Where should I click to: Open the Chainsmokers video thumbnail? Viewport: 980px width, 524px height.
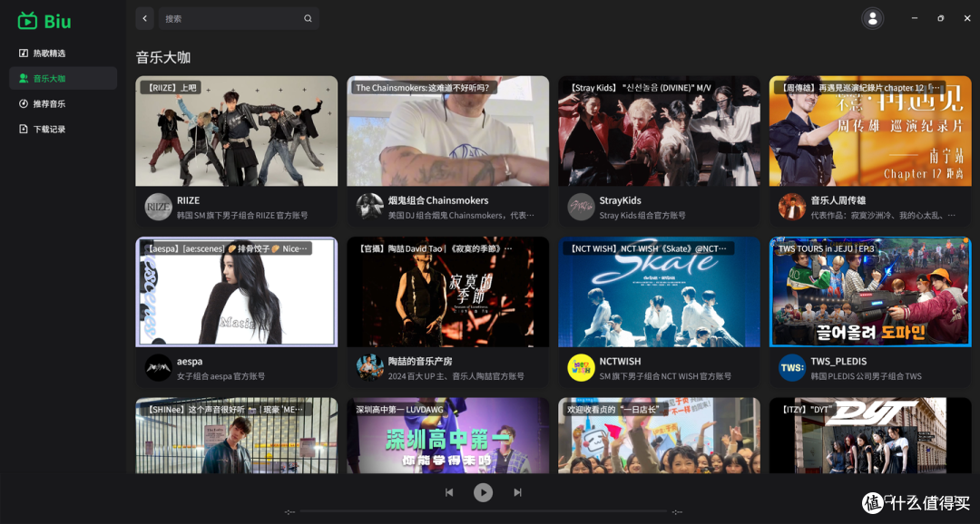tap(447, 131)
